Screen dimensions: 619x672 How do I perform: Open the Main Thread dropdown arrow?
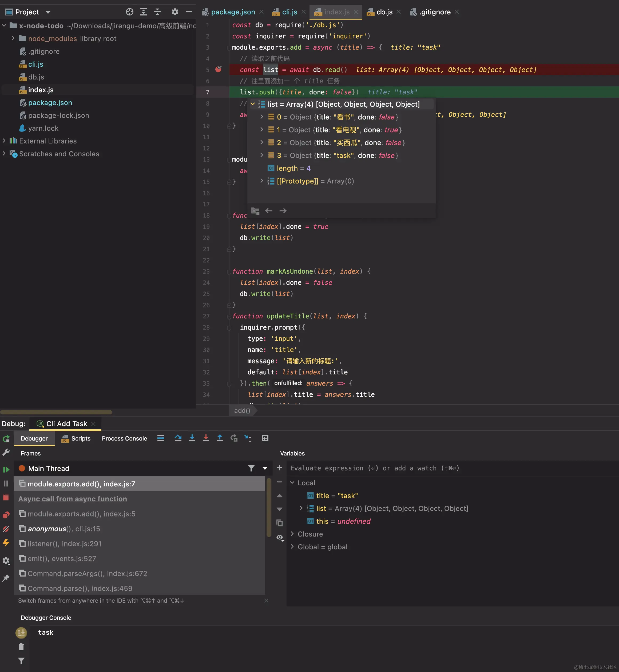click(x=265, y=469)
